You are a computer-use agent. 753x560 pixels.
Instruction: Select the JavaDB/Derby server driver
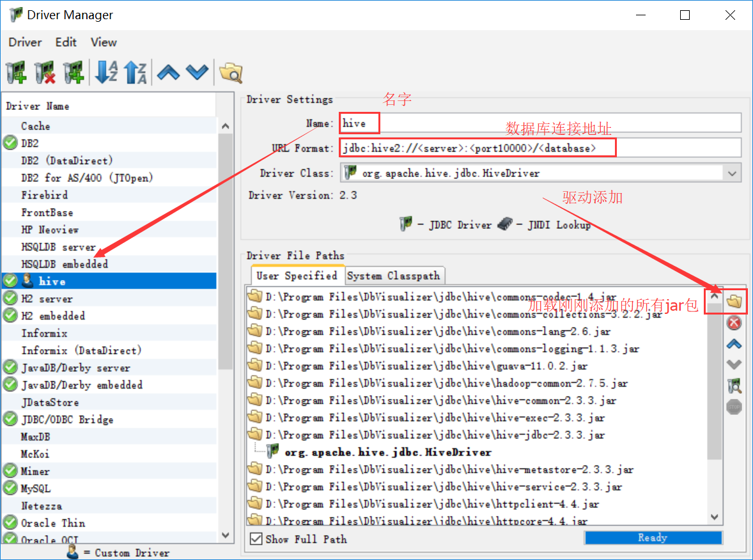coord(109,368)
